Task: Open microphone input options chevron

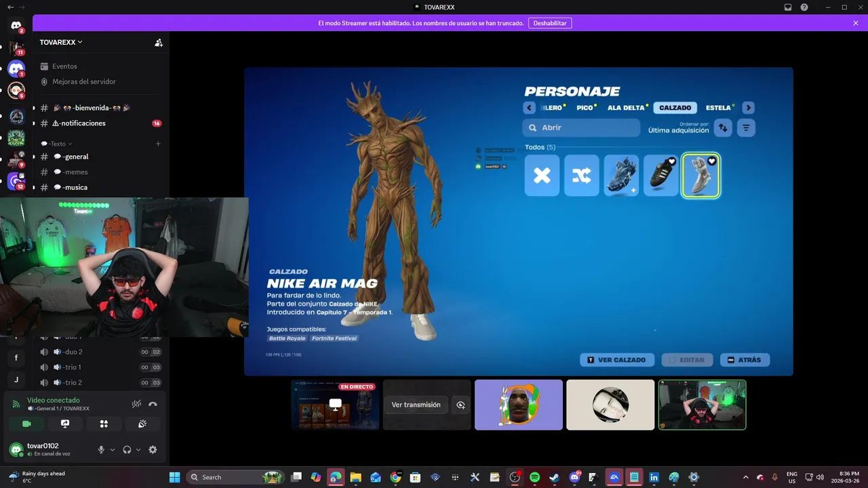Action: [113, 449]
